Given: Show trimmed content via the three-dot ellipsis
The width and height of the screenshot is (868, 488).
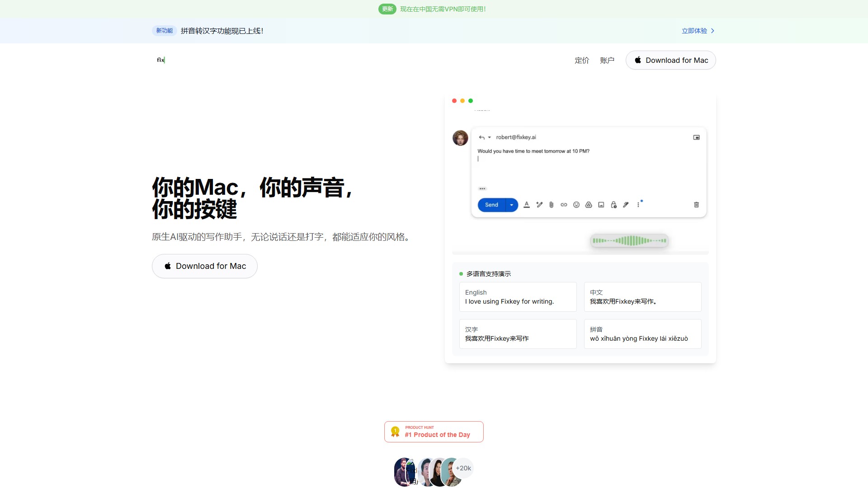Looking at the screenshot, I should tap(482, 188).
